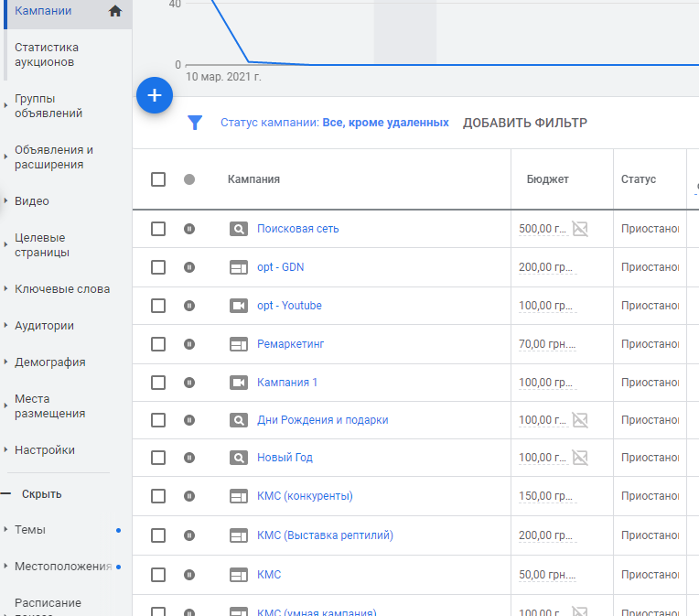Click paused status icon for opt - GDN
Screen dimensions: 699x616
[189, 267]
